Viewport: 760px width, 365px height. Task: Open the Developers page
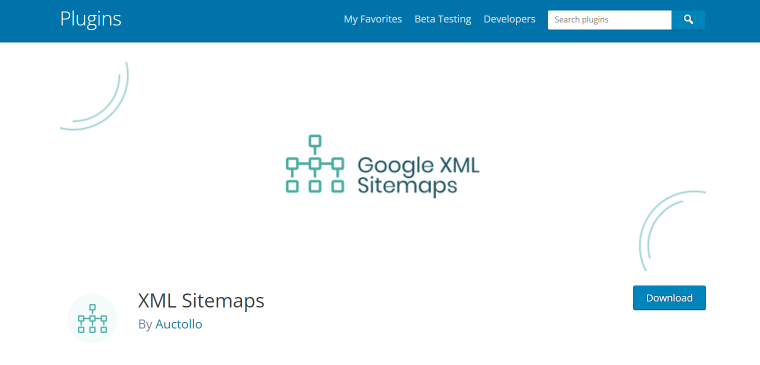coord(509,19)
